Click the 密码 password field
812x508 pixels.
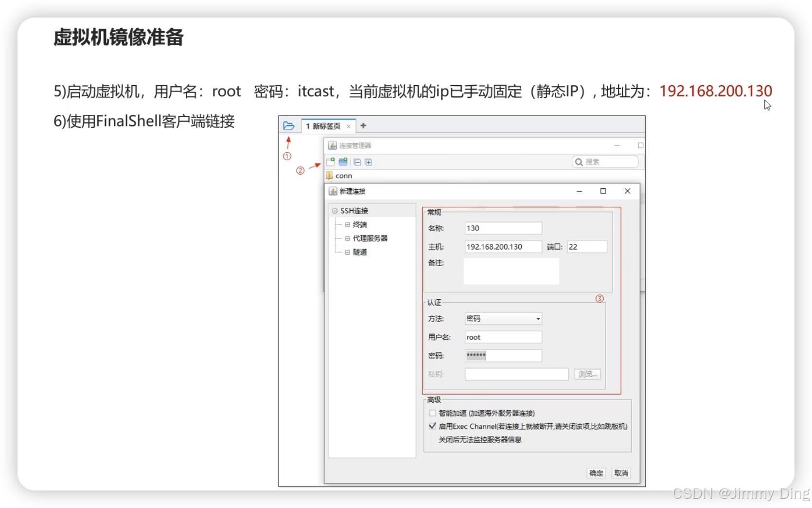click(503, 356)
